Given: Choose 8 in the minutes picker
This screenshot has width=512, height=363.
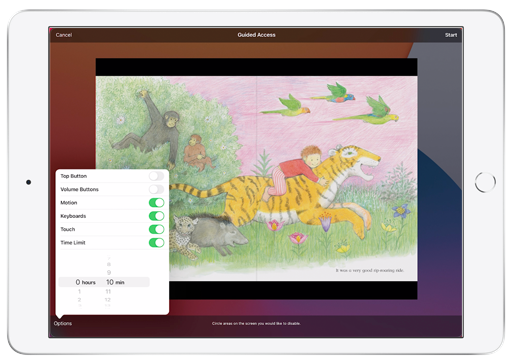Looking at the screenshot, I should (109, 264).
